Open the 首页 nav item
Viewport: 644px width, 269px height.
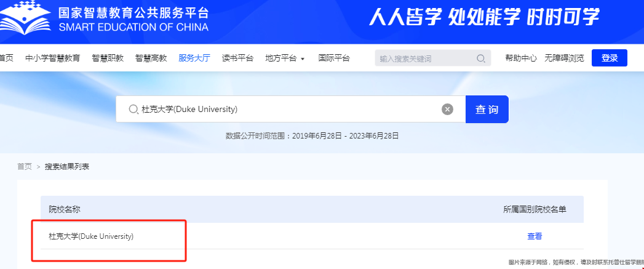pos(6,58)
